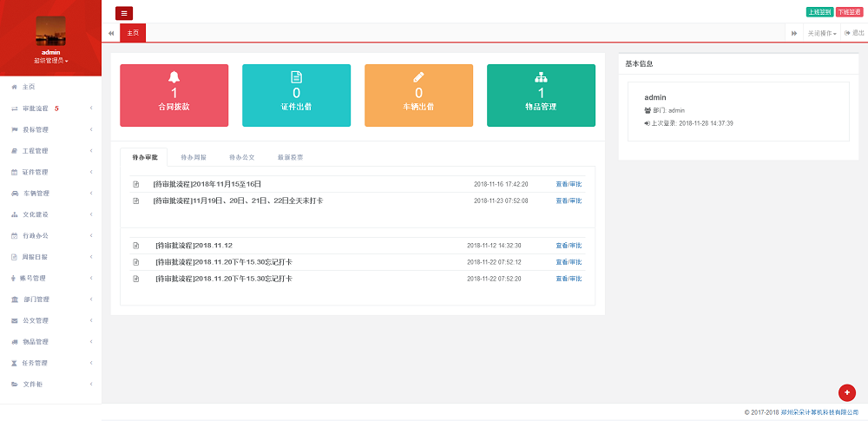
Task: Click the red floating plus button
Action: click(x=847, y=392)
